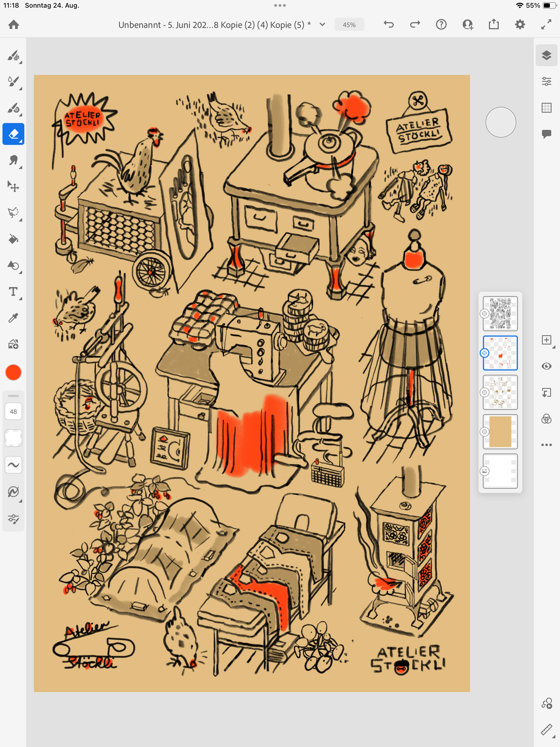
Task: Open the Place Image tool
Action: coord(13,344)
